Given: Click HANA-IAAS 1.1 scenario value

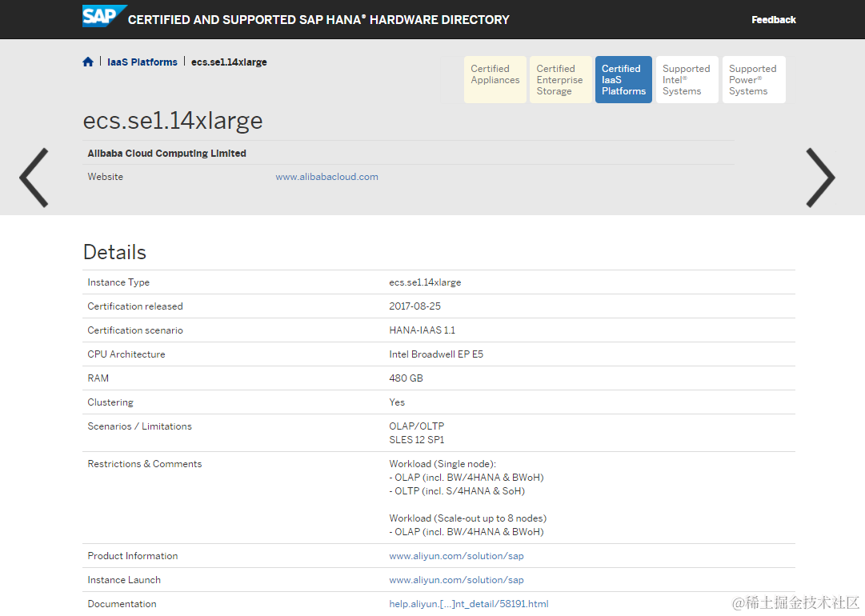Looking at the screenshot, I should coord(422,330).
